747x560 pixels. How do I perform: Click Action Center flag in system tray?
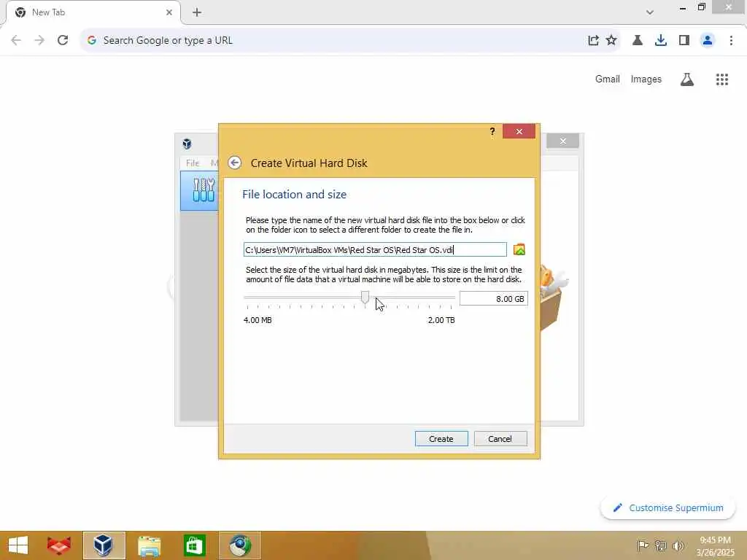pos(643,545)
